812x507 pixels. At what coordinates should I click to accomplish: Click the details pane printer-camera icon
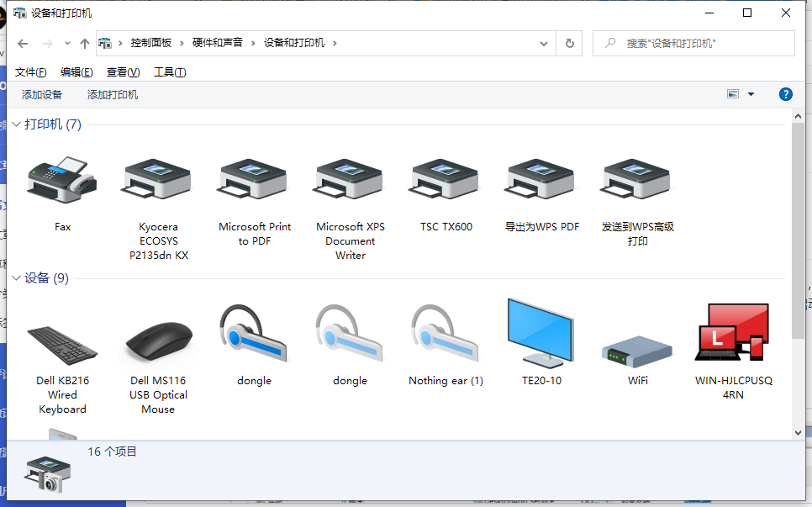tap(48, 474)
